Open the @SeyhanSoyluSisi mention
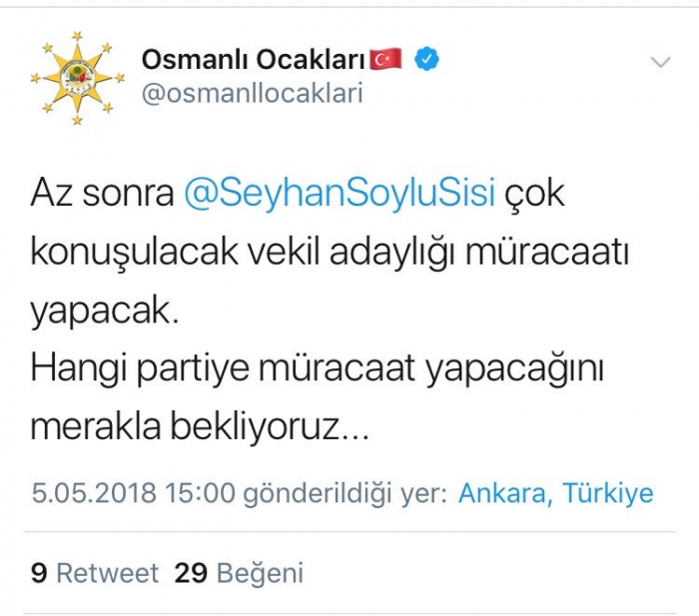 point(341,193)
